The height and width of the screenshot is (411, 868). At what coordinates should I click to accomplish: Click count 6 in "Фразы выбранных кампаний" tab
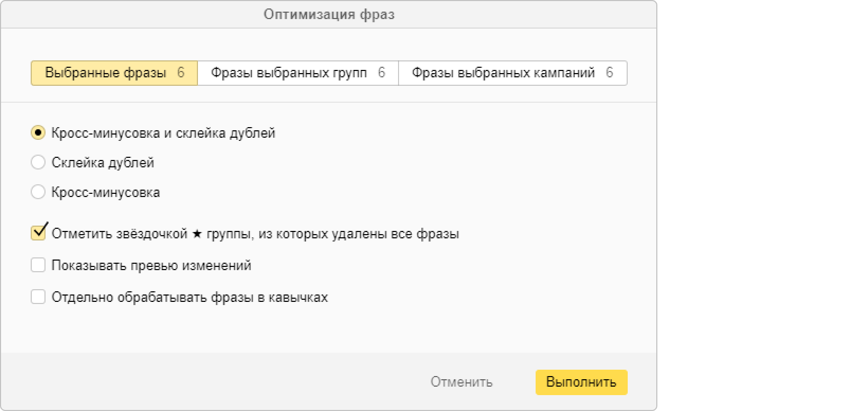[x=610, y=73]
